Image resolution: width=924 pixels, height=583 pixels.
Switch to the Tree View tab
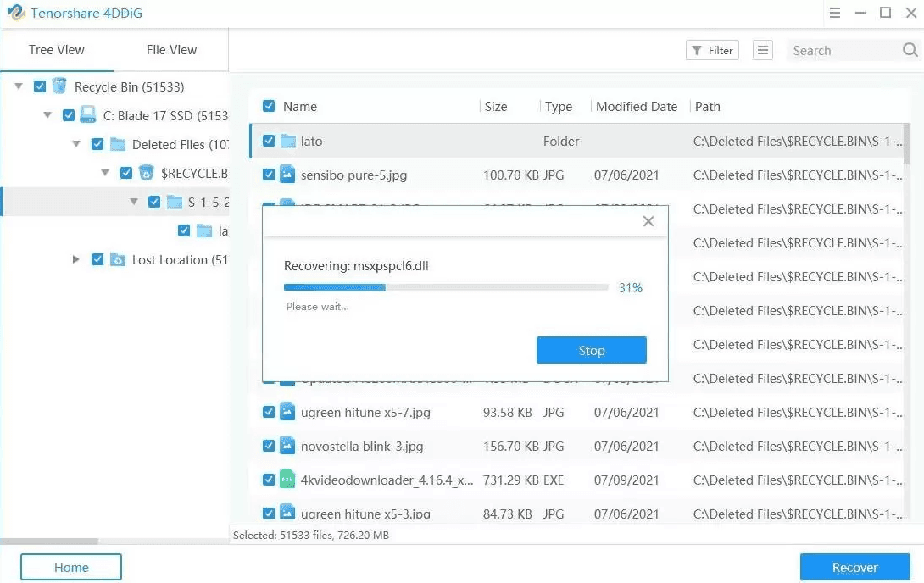pos(57,50)
